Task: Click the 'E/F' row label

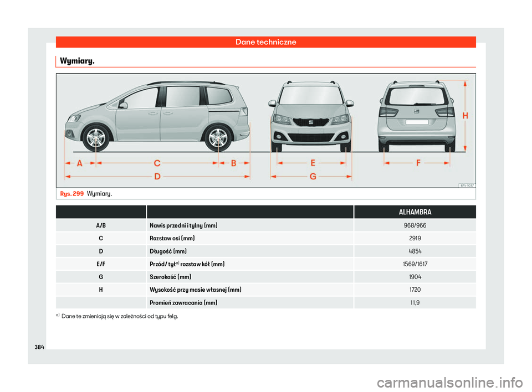Action: point(101,264)
